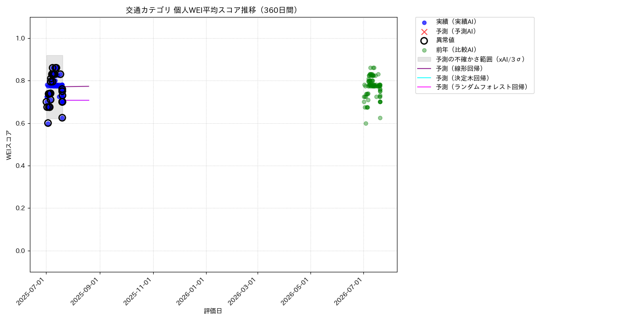Click the magenta line legend swatch for ランダムフォレスト回帰
The height and width of the screenshot is (322, 644).
(424, 87)
